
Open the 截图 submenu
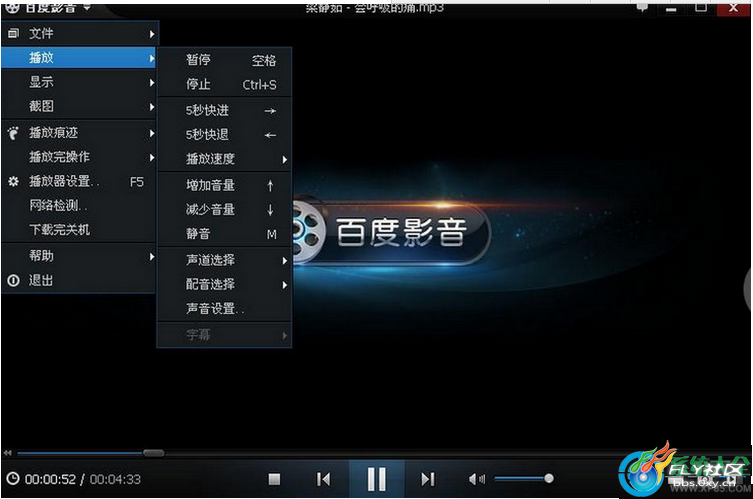pyautogui.click(x=80, y=106)
